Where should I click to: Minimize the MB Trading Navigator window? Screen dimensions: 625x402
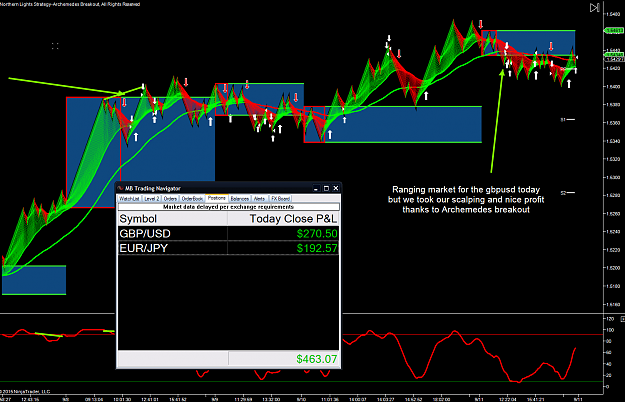coord(316,188)
